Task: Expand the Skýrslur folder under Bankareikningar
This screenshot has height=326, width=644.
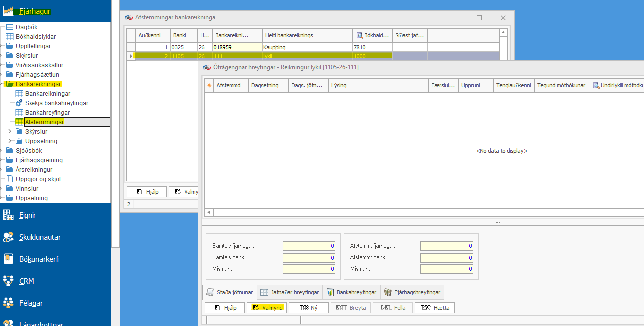Action: coord(10,132)
